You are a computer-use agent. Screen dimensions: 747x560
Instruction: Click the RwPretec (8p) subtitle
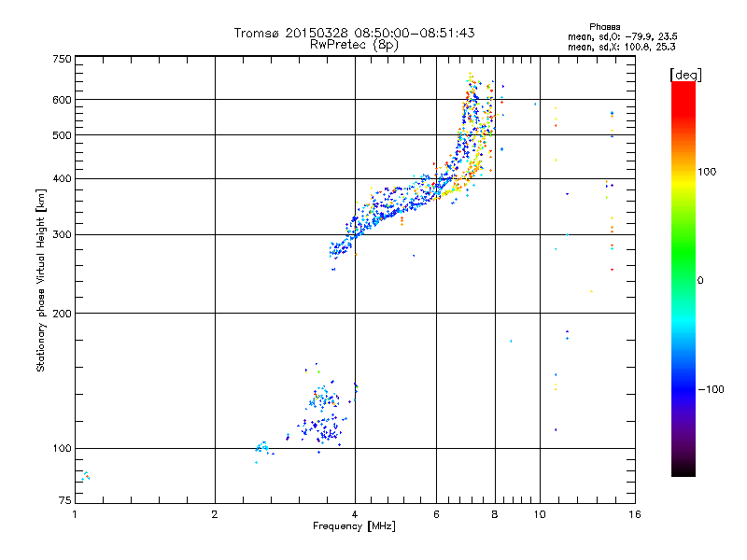(354, 45)
